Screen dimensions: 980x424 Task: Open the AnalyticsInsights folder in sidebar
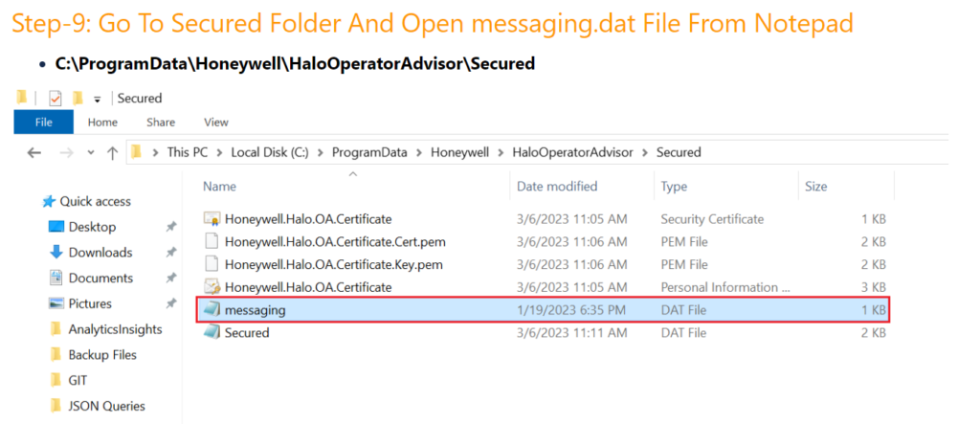(115, 329)
